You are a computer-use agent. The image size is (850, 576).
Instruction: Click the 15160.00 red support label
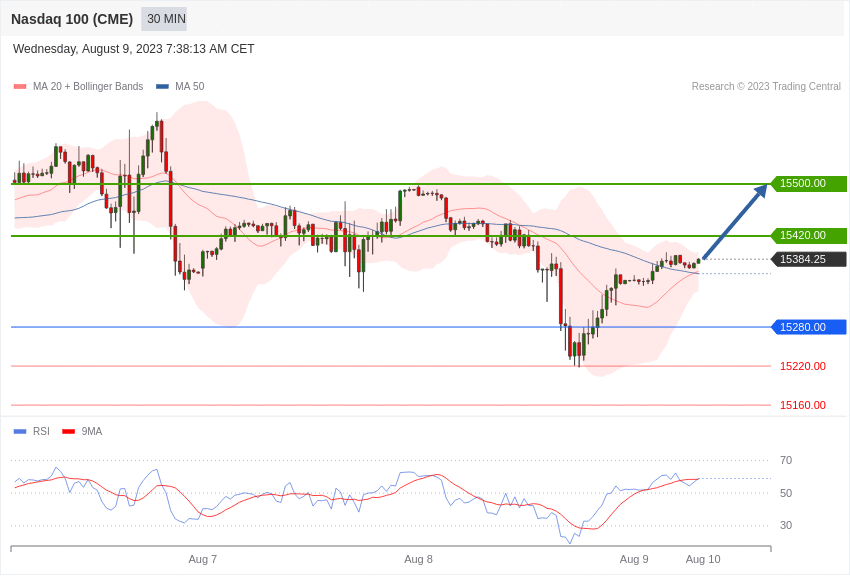point(803,405)
